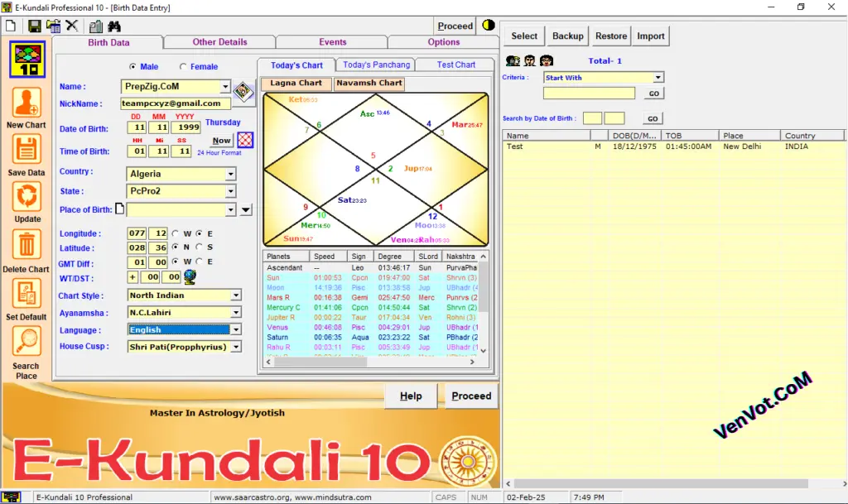This screenshot has width=848, height=504.
Task: Select Latitude S radio button
Action: point(200,247)
